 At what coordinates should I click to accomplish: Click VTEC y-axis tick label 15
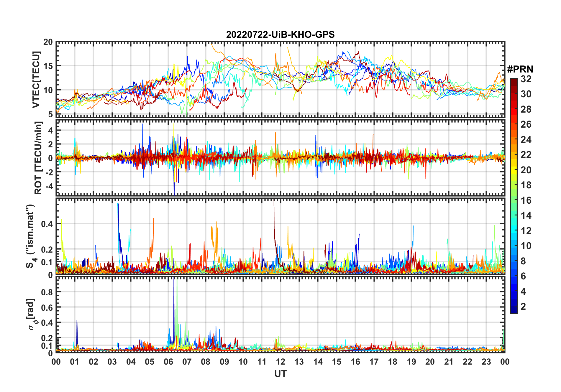(x=48, y=66)
